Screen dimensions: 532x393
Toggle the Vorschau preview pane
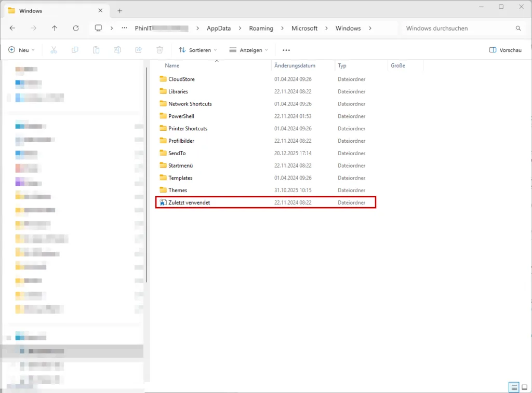coord(505,50)
